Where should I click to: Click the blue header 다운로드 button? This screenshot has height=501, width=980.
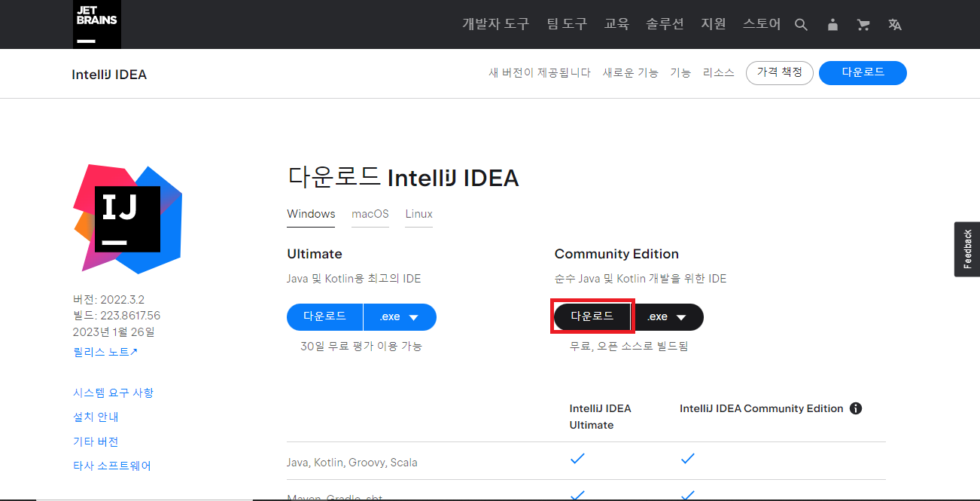tap(863, 73)
